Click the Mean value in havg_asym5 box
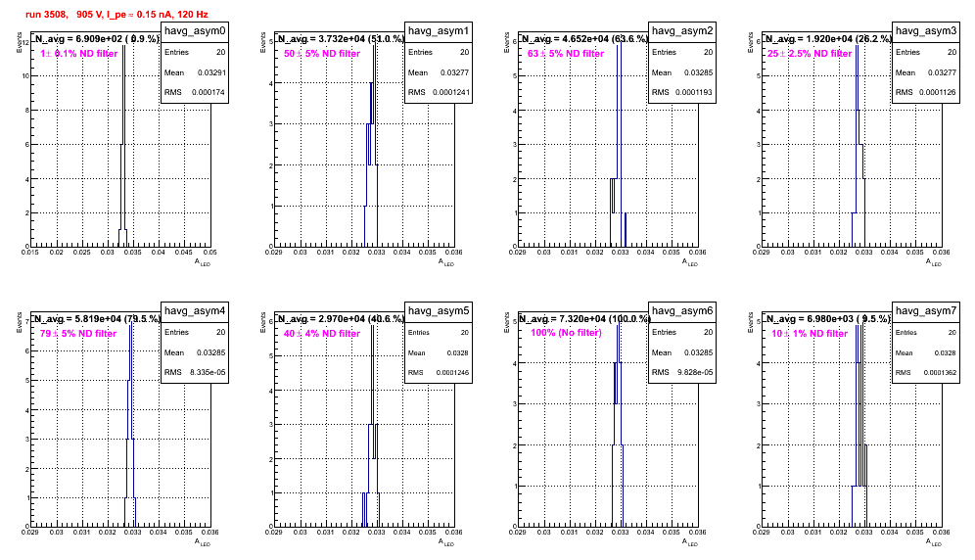 458,352
